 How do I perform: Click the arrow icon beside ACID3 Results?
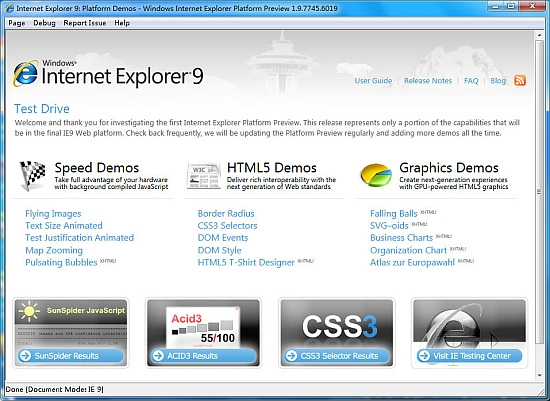click(158, 355)
